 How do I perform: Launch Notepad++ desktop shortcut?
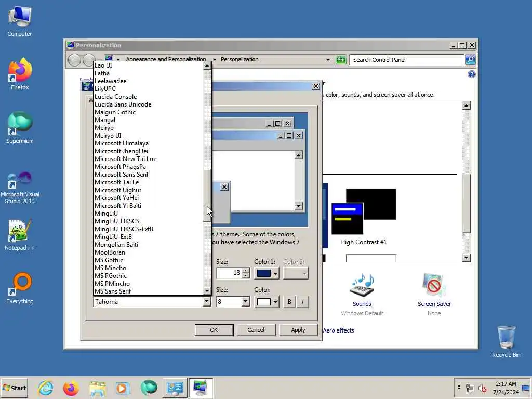[x=20, y=235]
